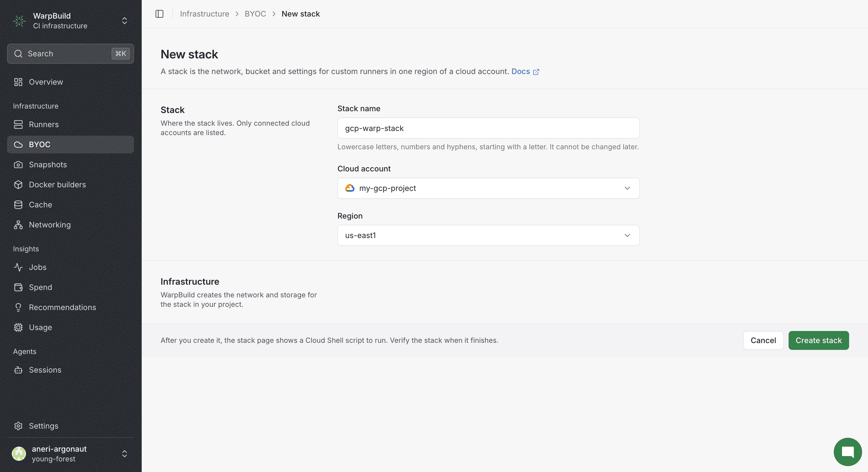The width and height of the screenshot is (868, 472).
Task: Expand the WarpBuild organization switcher
Action: click(124, 21)
